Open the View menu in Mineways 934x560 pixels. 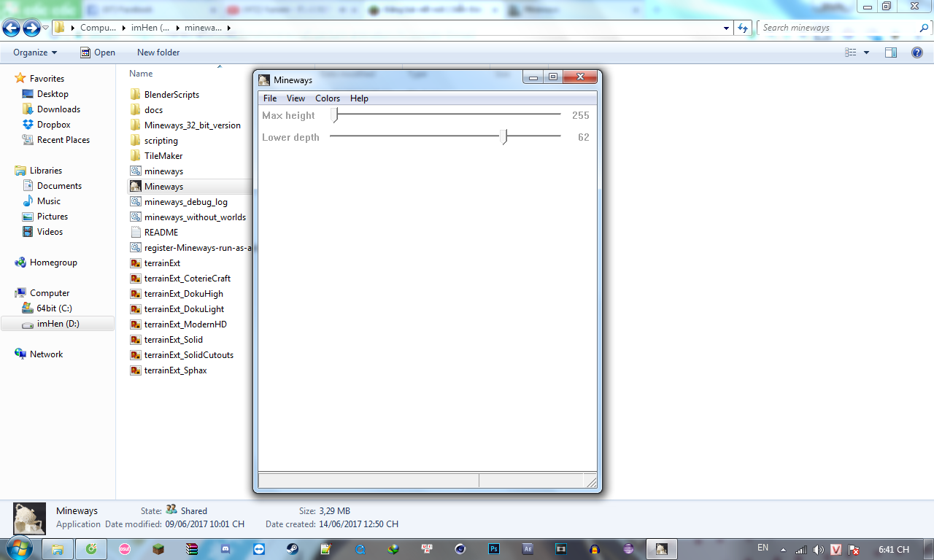296,98
